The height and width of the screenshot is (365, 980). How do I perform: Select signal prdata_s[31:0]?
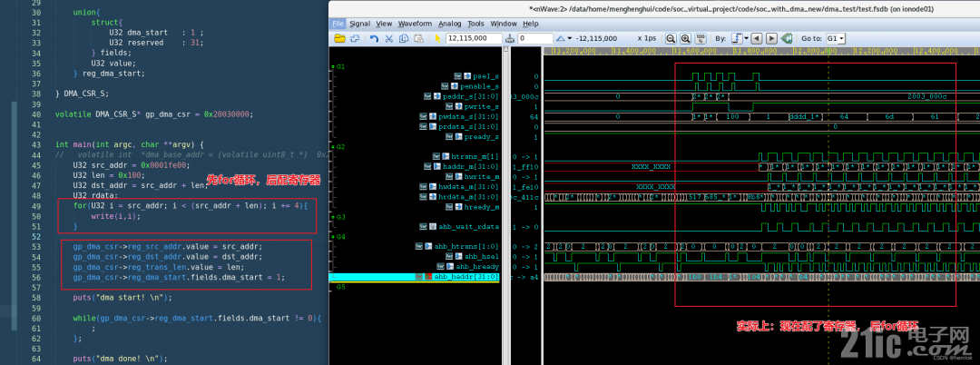469,126
